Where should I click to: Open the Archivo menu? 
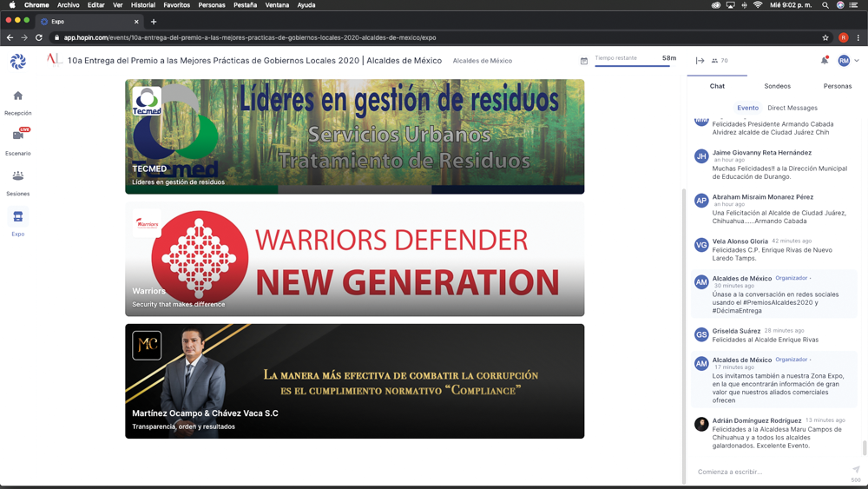click(68, 5)
